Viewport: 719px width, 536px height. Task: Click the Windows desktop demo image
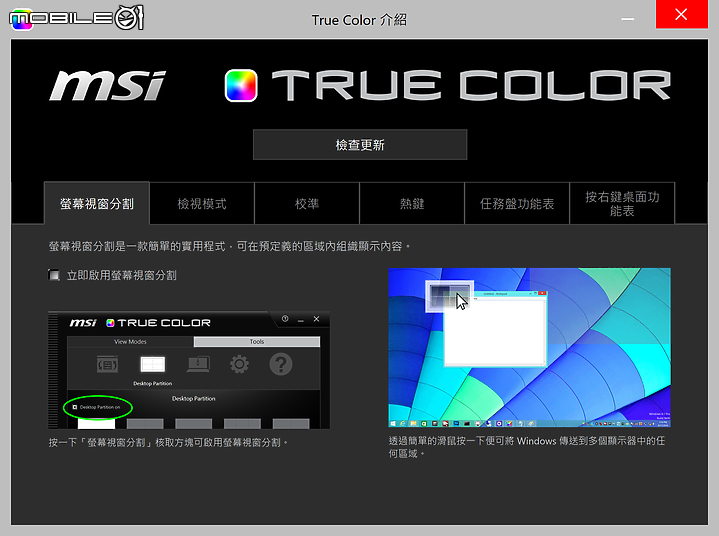point(530,348)
